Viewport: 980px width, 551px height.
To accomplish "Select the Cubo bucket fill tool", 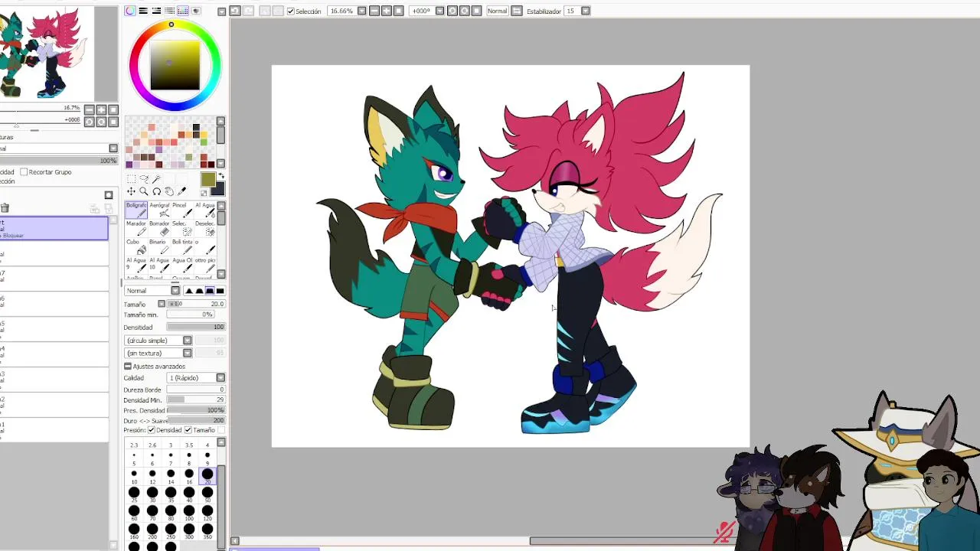I will click(x=136, y=246).
